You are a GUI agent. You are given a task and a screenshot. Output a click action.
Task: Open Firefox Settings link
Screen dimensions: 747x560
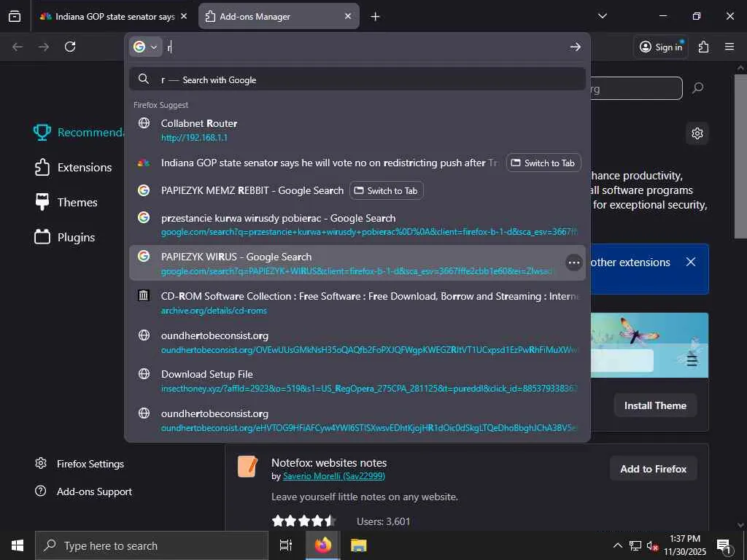coord(80,464)
